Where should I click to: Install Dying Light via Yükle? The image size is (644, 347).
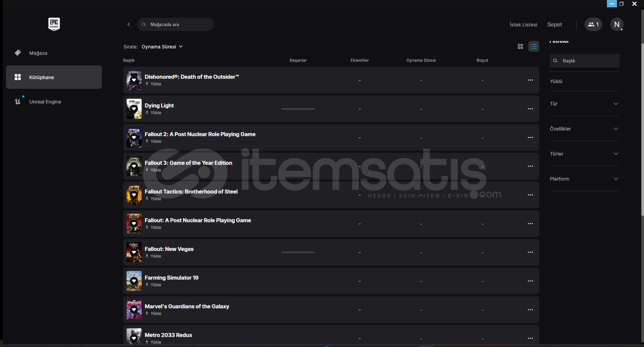[x=153, y=113]
